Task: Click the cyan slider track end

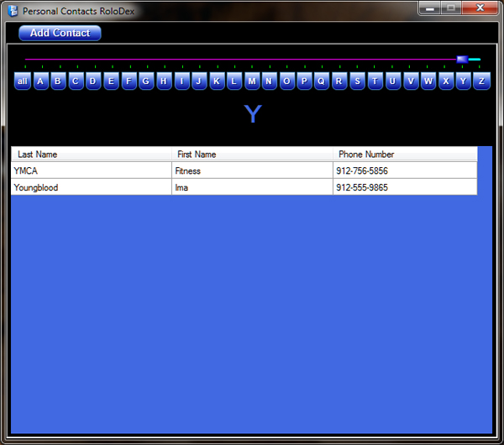Action: [475, 59]
